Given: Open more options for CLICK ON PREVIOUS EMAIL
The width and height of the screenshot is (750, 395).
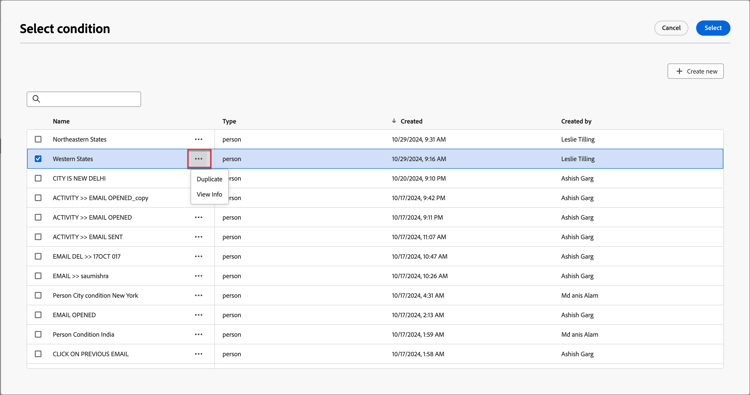Looking at the screenshot, I should (199, 354).
